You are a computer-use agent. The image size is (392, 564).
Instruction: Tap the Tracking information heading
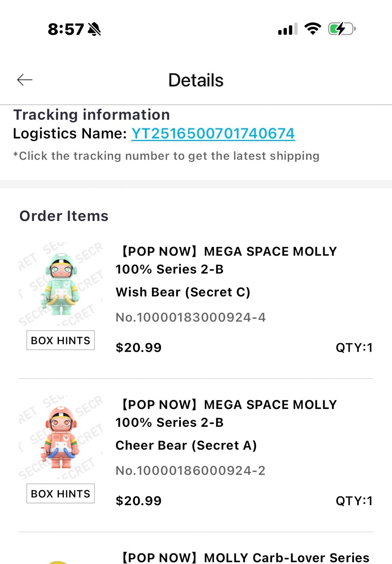tap(91, 115)
